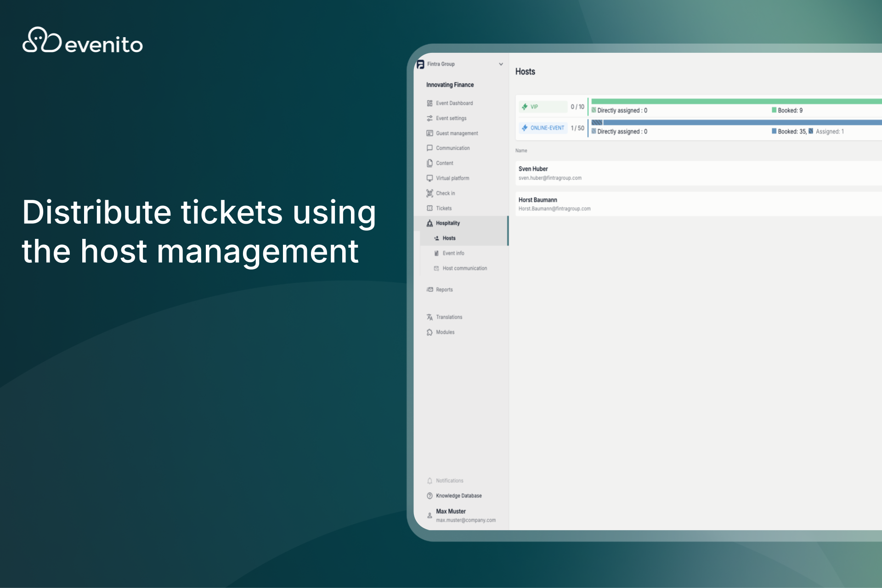Select the VIP ticket category tag
882x588 pixels.
(x=543, y=107)
